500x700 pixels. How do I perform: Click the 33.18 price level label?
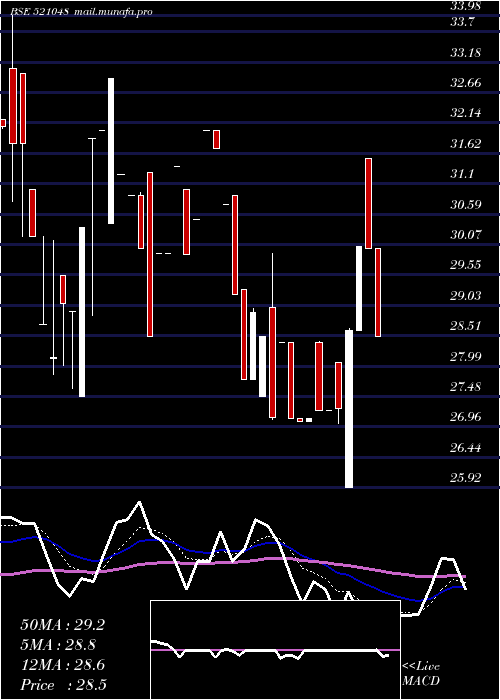[x=466, y=53]
